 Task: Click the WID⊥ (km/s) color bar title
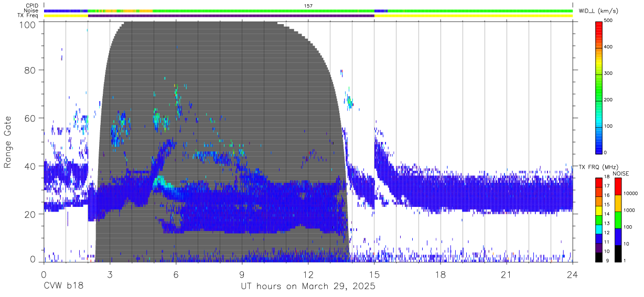(x=598, y=10)
